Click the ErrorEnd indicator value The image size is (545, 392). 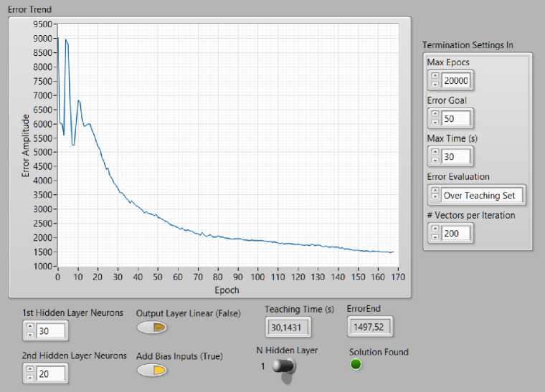371,328
